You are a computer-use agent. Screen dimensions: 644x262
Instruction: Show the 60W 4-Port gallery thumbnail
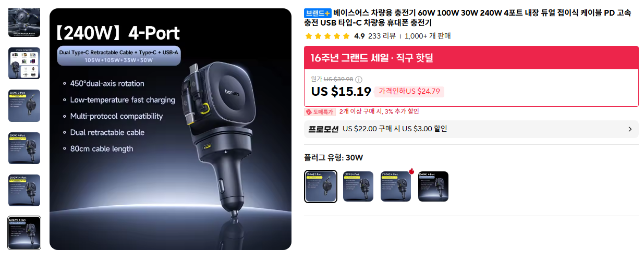click(x=24, y=148)
